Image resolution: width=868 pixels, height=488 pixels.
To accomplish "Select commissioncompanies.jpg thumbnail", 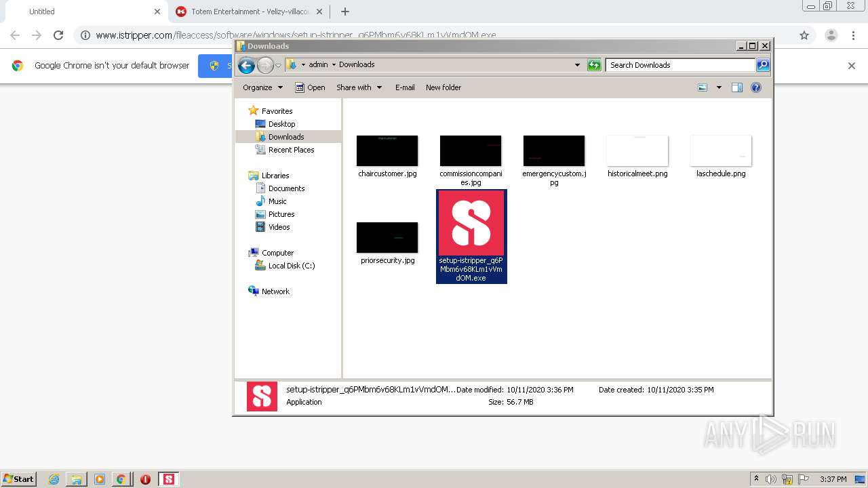I will (471, 150).
